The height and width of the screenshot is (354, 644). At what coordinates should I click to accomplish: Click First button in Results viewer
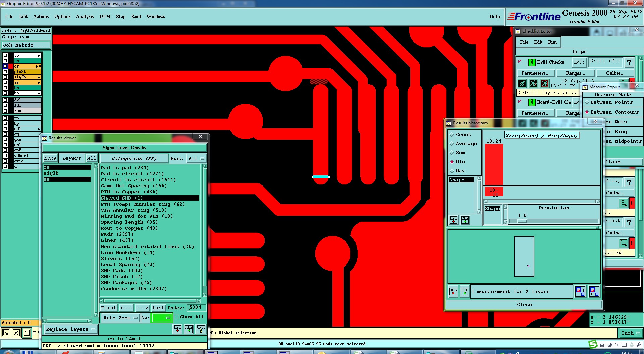point(109,308)
